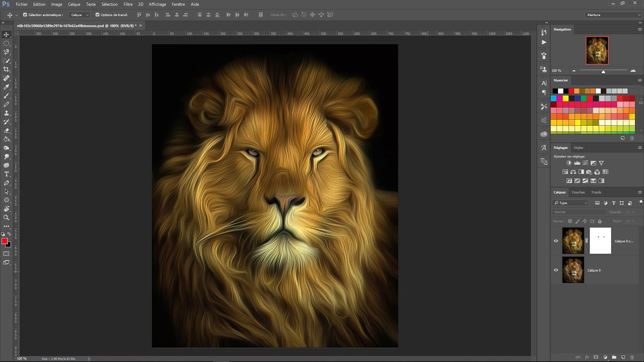Image resolution: width=644 pixels, height=362 pixels.
Task: Hide the Calque 0 layer
Action: pos(556,270)
